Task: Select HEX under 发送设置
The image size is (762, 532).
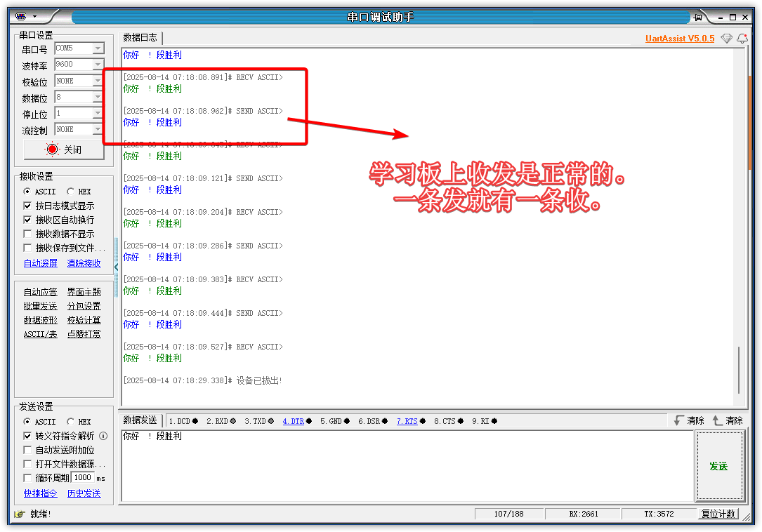Action: click(79, 422)
